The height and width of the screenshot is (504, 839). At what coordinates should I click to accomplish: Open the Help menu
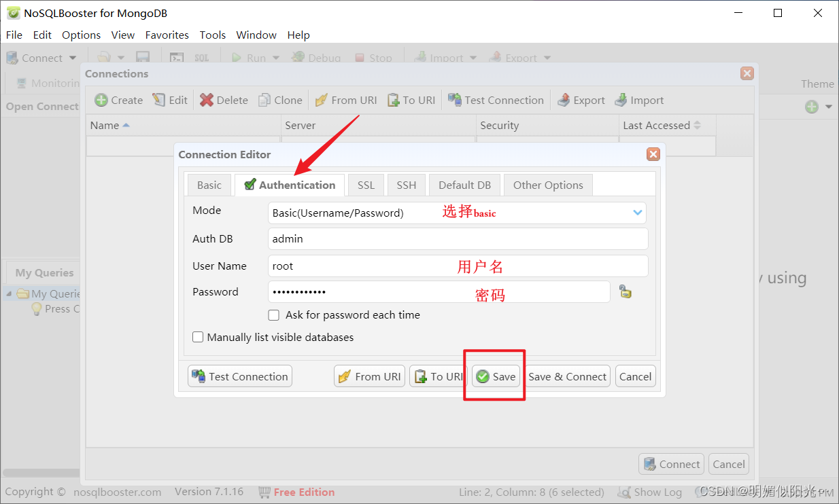(298, 35)
